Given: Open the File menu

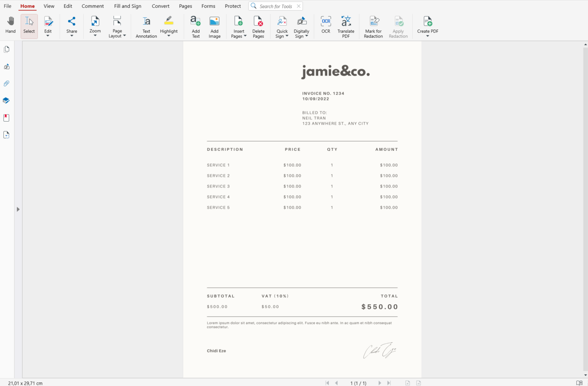Looking at the screenshot, I should (7, 6).
